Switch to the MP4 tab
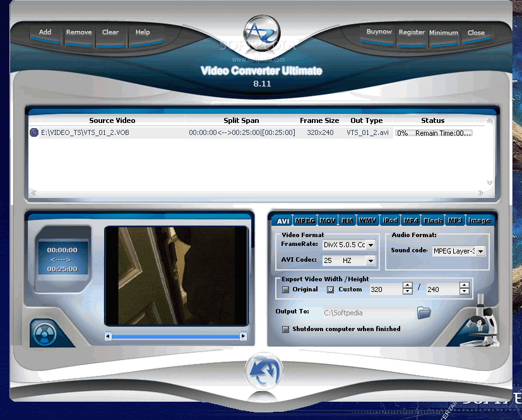The image size is (522, 420). point(411,221)
